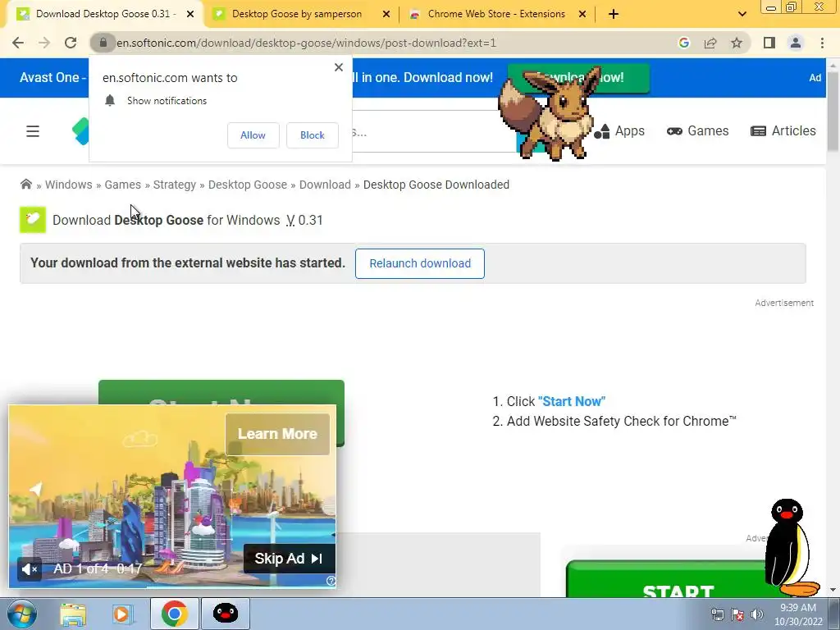Click the network tray icon
The height and width of the screenshot is (630, 840).
click(x=717, y=614)
